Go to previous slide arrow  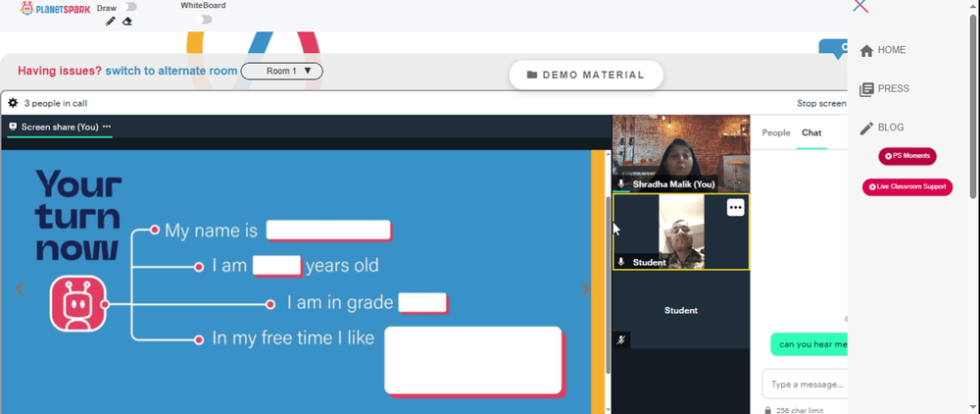point(20,289)
